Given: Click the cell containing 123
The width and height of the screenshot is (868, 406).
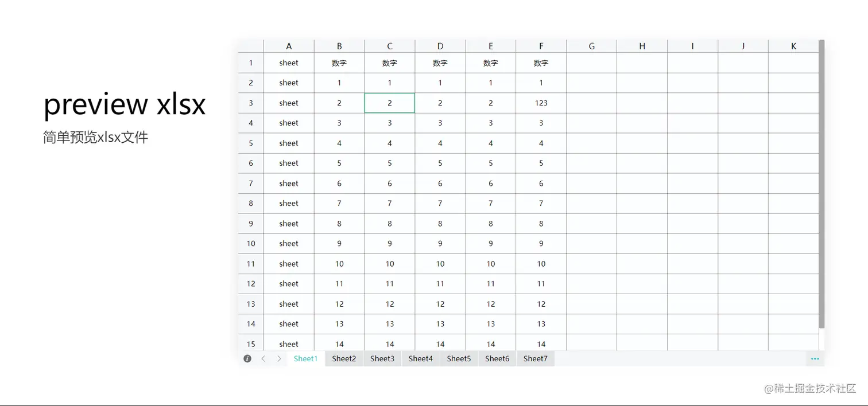Looking at the screenshot, I should click(x=541, y=103).
